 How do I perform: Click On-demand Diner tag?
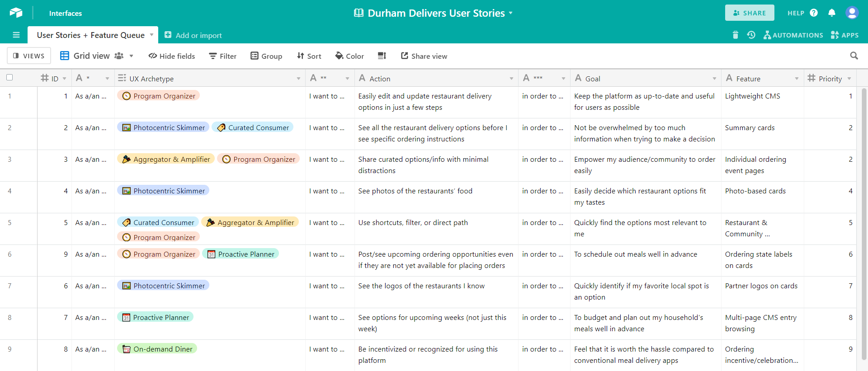point(157,349)
